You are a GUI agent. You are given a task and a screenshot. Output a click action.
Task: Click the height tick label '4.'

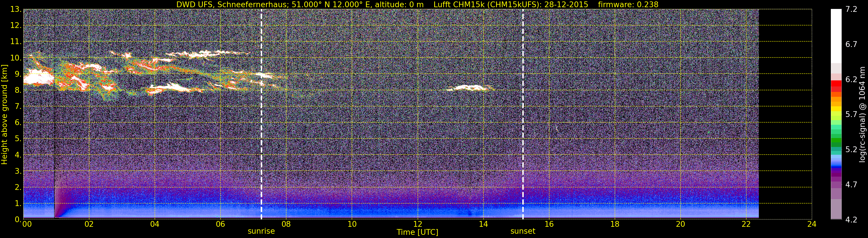click(x=18, y=155)
